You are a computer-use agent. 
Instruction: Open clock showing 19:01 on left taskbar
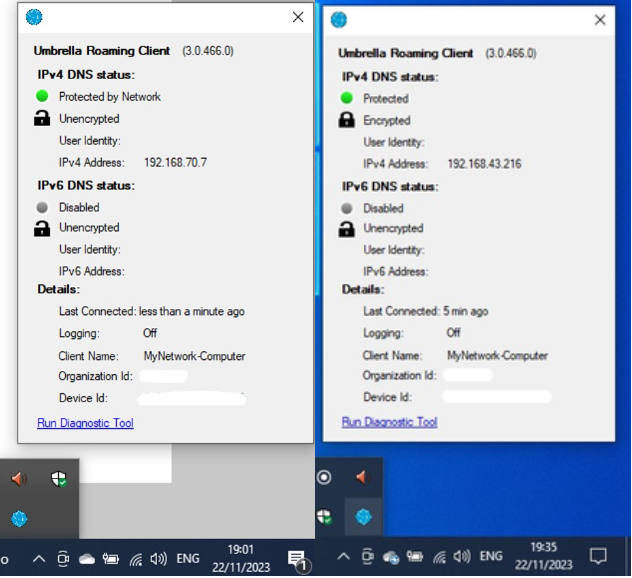241,559
